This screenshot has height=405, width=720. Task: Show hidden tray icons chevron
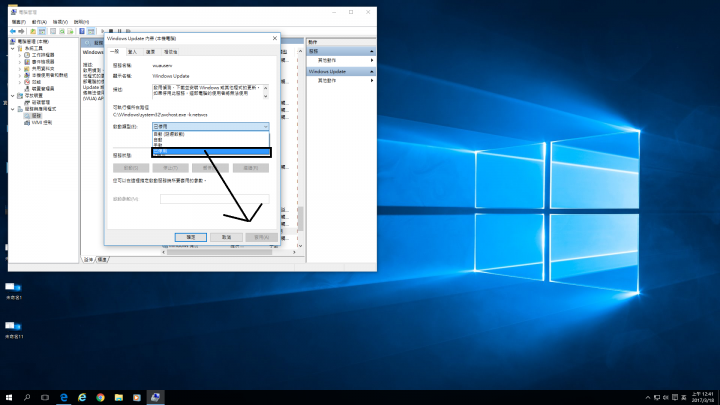click(x=647, y=398)
